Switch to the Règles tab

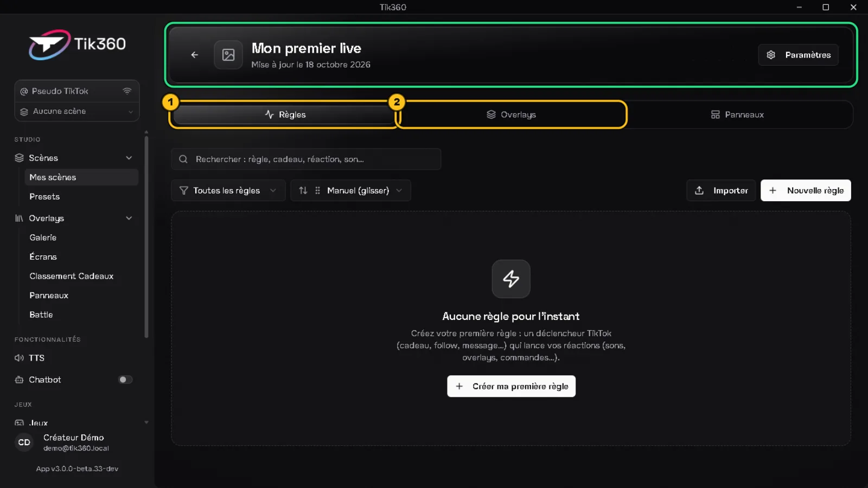[285, 114]
